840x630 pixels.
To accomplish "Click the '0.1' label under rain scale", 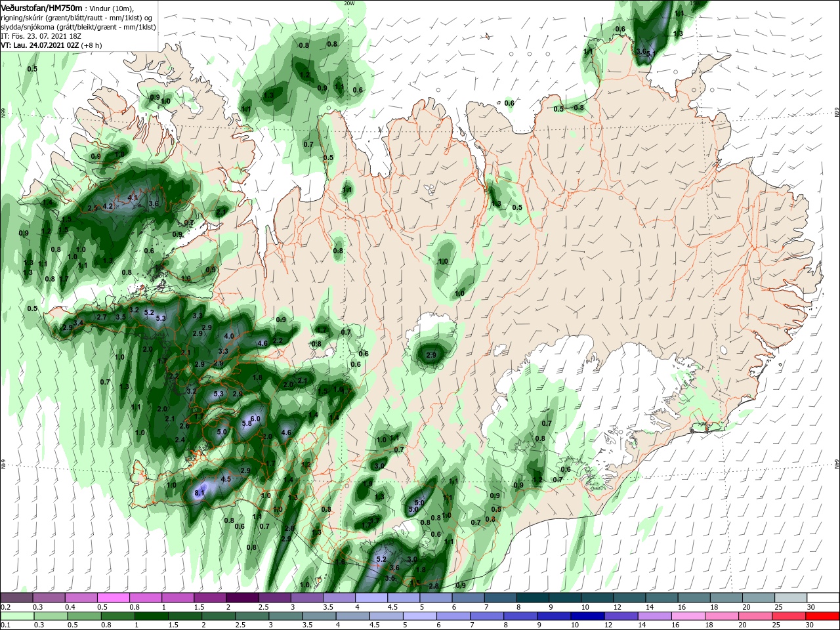I will tap(6, 625).
